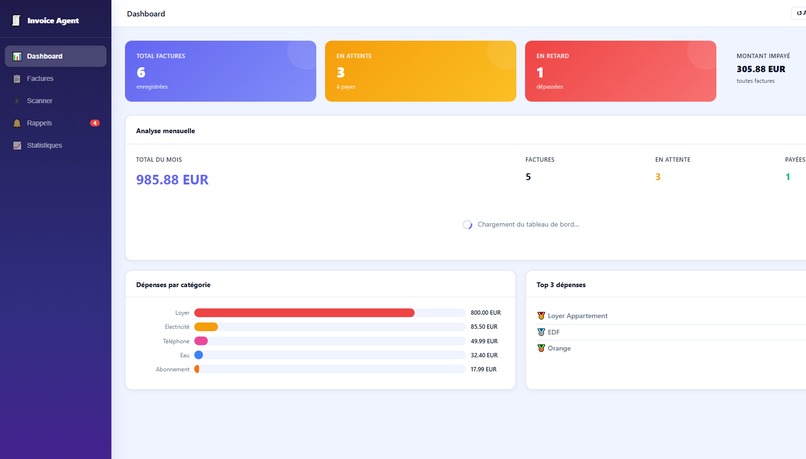The image size is (806, 459).
Task: Click the blue Eau expense bar
Action: click(x=198, y=355)
